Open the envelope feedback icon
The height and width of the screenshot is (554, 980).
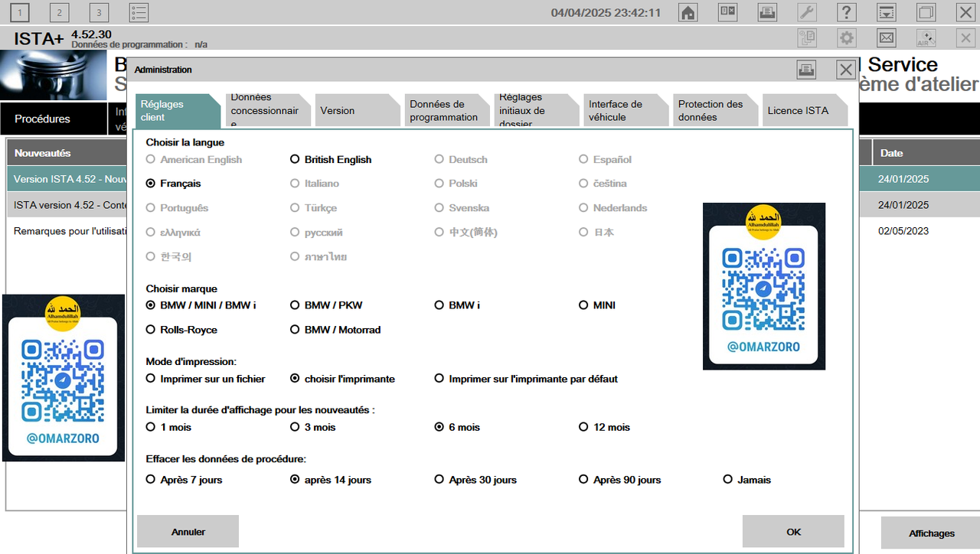click(886, 38)
